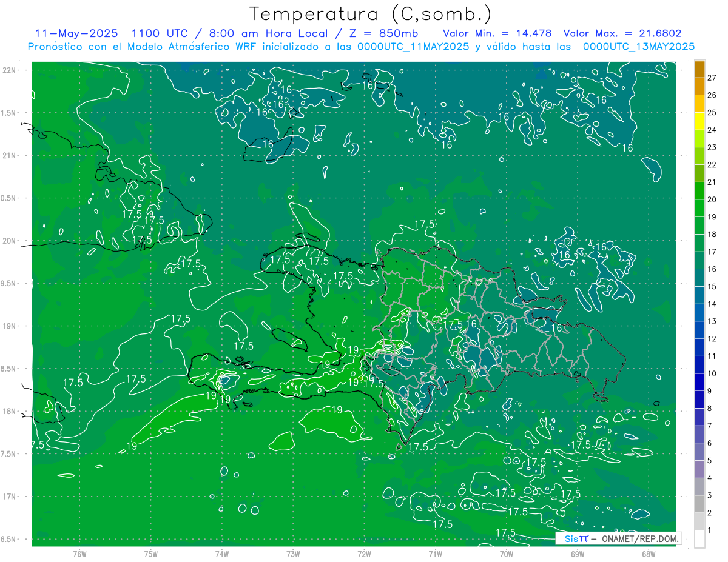Click the '75W' longitude axis label
Image resolution: width=728 pixels, height=562 pixels.
[x=150, y=554]
